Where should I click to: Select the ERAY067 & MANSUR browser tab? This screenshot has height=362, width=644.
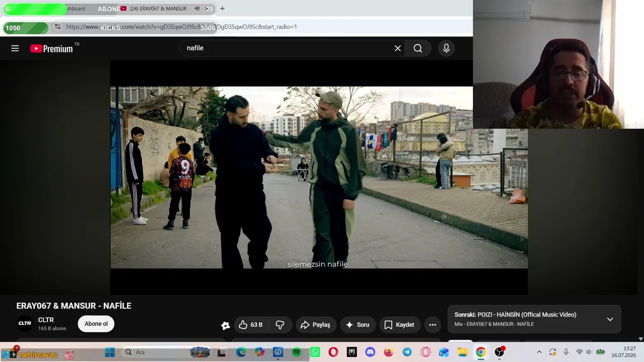click(158, 9)
